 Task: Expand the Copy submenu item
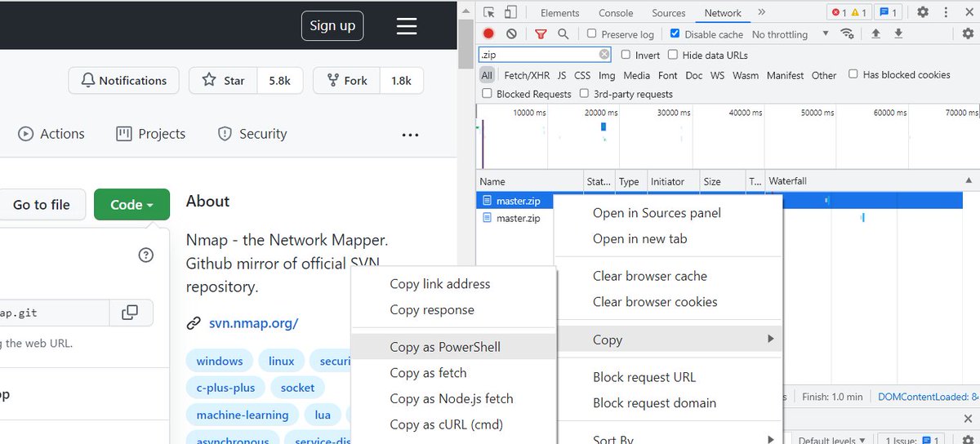(x=668, y=340)
